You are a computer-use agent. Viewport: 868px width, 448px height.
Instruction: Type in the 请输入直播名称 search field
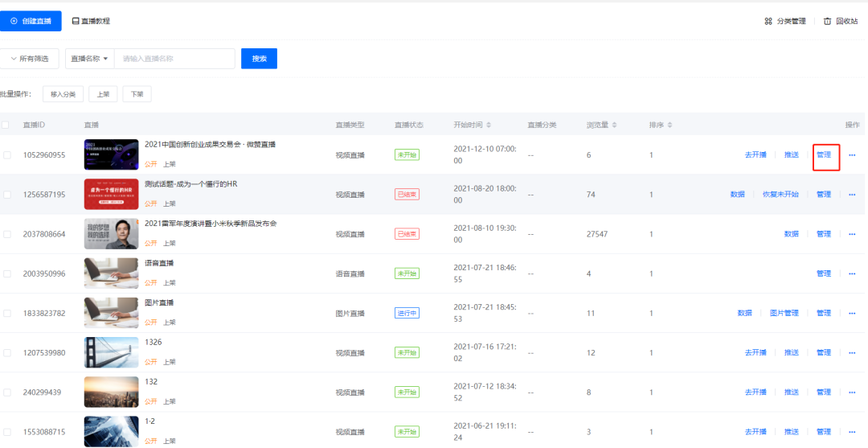point(174,59)
